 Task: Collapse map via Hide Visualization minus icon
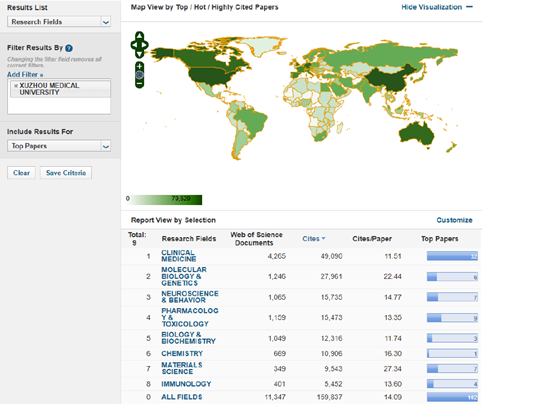tap(469, 7)
